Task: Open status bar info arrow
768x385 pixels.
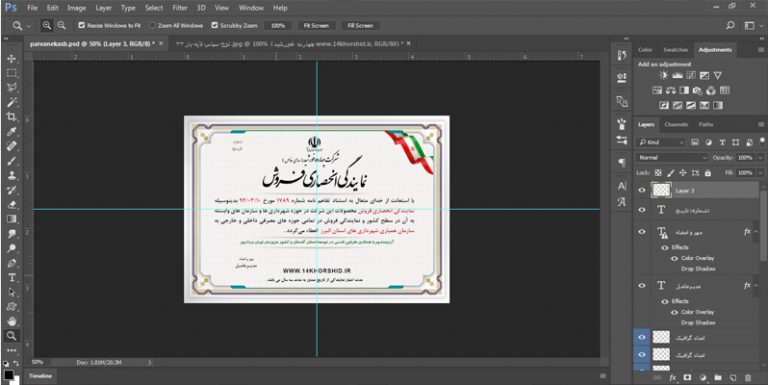Action: (149, 362)
